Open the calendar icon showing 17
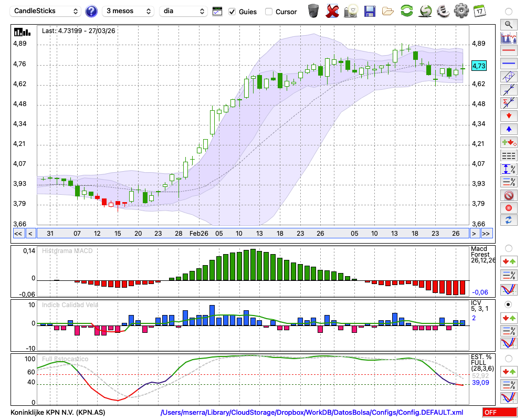Screen dimensions: 525x420 pos(479,11)
